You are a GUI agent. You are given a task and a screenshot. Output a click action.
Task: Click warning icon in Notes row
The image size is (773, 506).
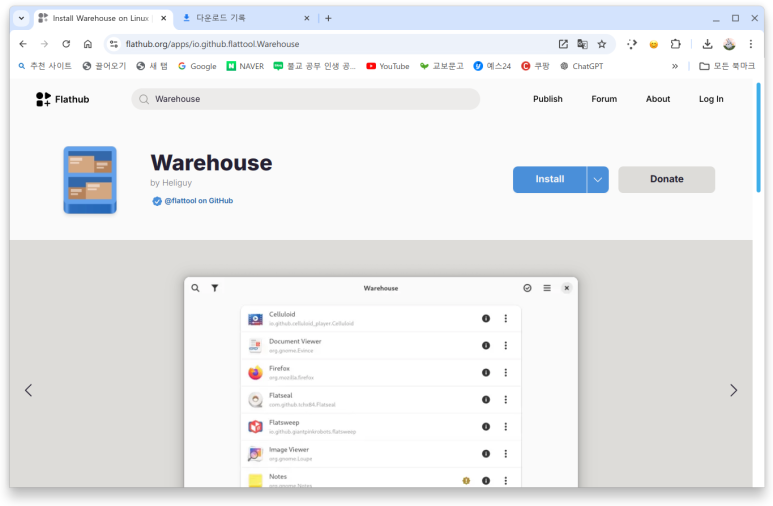click(x=466, y=480)
